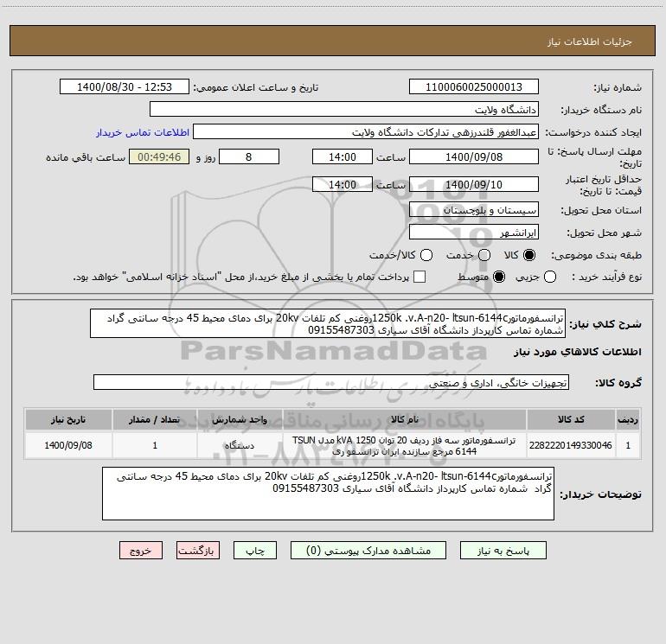Click the تاریخ نیاز column header
This screenshot has height=644, width=666.
(x=68, y=420)
